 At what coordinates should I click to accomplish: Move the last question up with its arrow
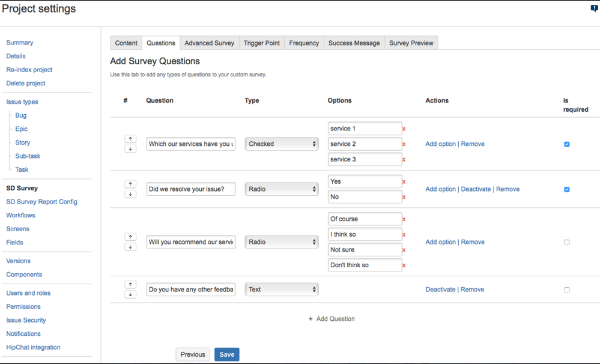130,284
